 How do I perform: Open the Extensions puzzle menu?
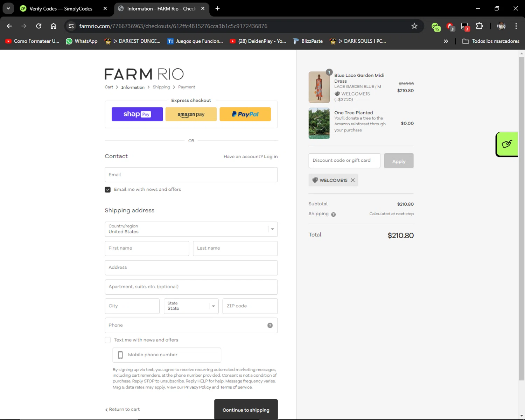click(x=479, y=26)
